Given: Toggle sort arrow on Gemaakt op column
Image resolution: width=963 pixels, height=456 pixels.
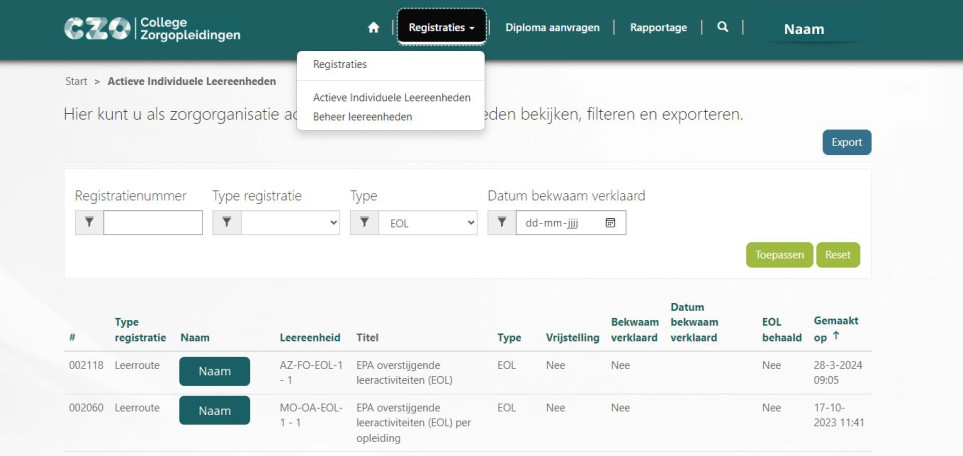Looking at the screenshot, I should (836, 336).
